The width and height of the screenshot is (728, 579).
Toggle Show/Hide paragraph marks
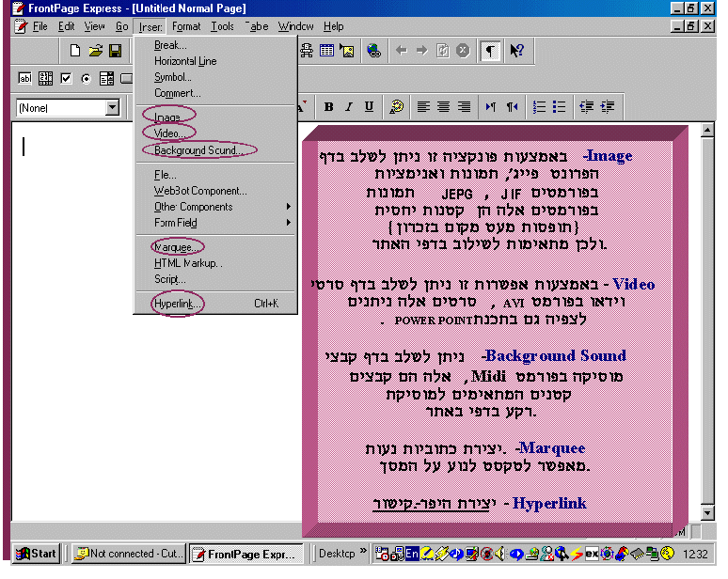point(490,50)
